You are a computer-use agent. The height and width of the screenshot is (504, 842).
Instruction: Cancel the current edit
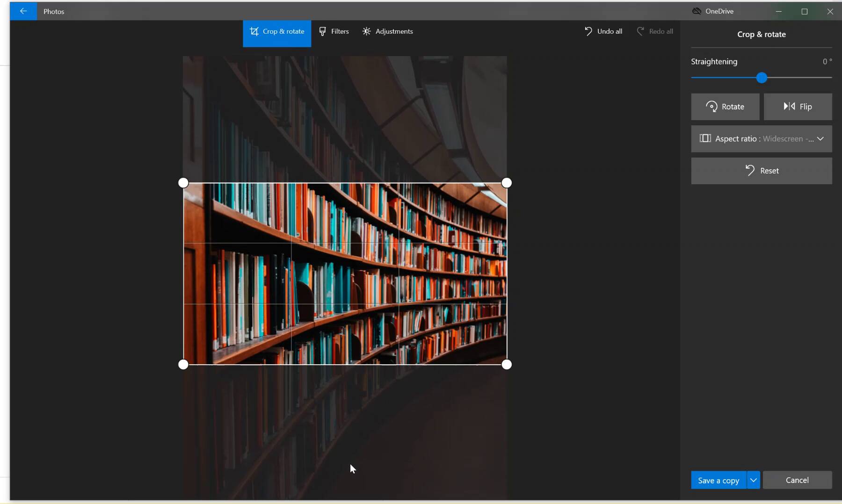click(798, 480)
